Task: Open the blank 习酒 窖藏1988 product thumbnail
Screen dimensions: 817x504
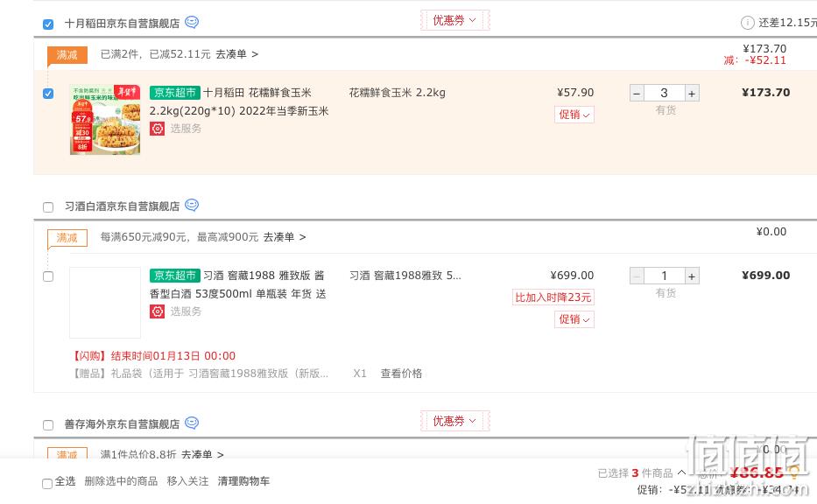Action: pyautogui.click(x=105, y=303)
